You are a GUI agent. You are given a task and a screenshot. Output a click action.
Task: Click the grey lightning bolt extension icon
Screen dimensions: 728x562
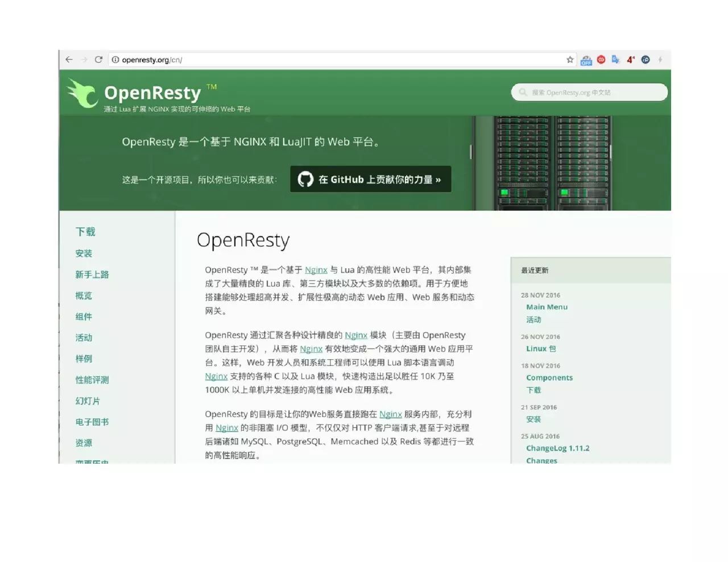[660, 60]
